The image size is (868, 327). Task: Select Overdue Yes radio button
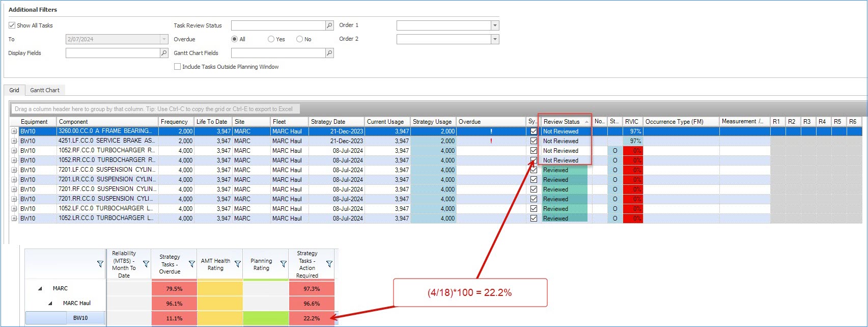271,39
